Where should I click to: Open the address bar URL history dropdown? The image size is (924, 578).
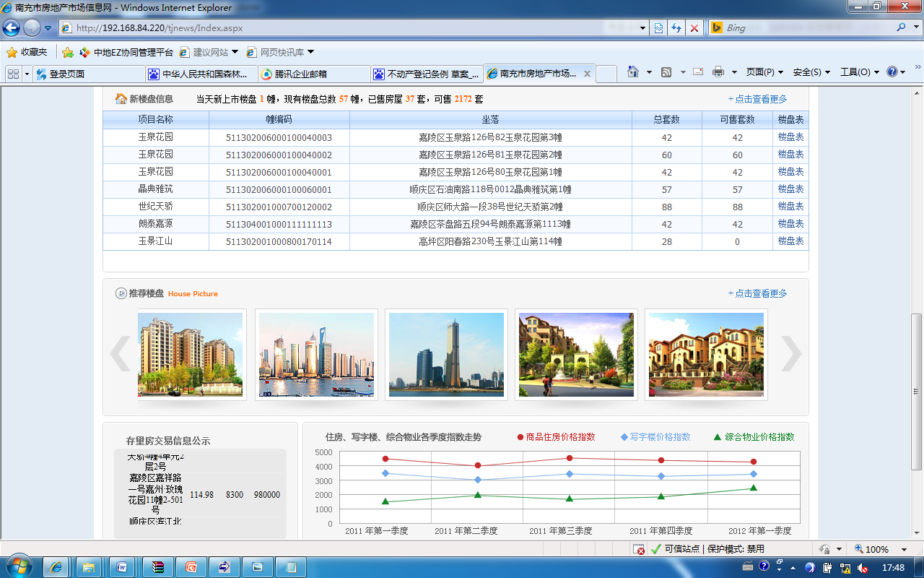[643, 28]
